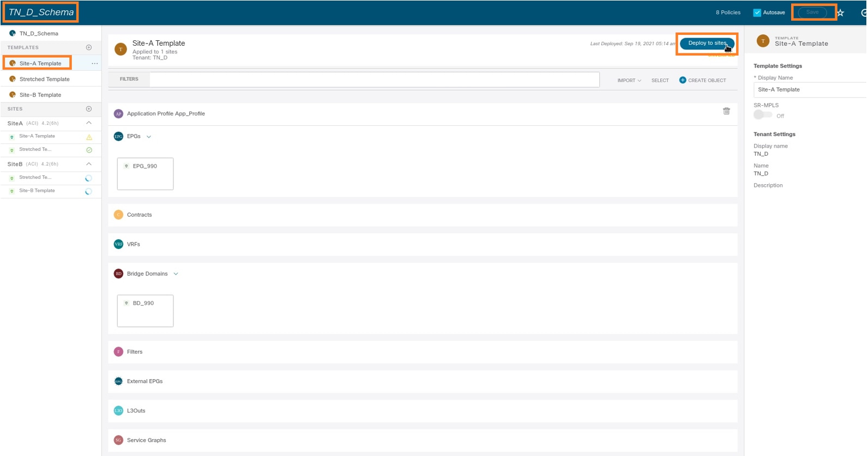Screen dimensions: 868x456
Task: Click the 8 Policies label in header
Action: (x=728, y=13)
